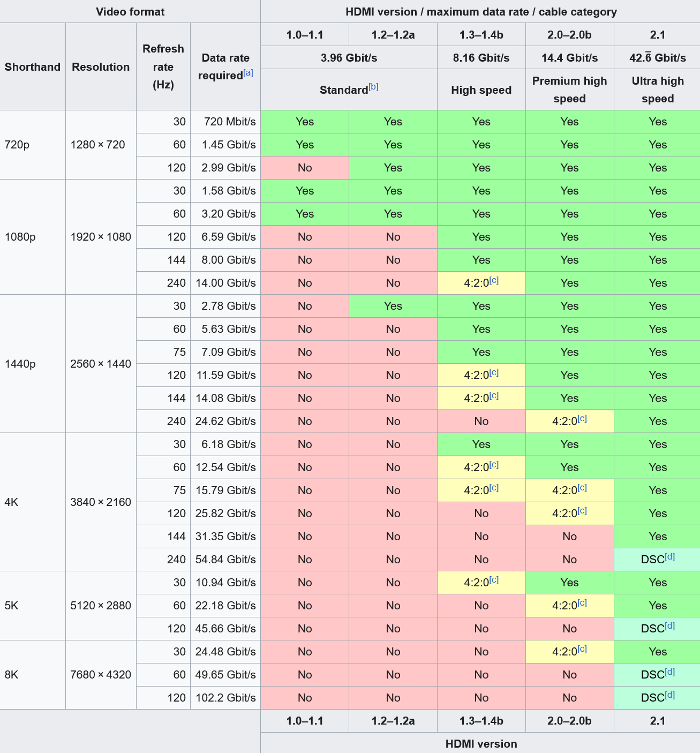Image resolution: width=700 pixels, height=753 pixels.
Task: Click the bottom '2.0–2.0b' footer cell
Action: [570, 721]
